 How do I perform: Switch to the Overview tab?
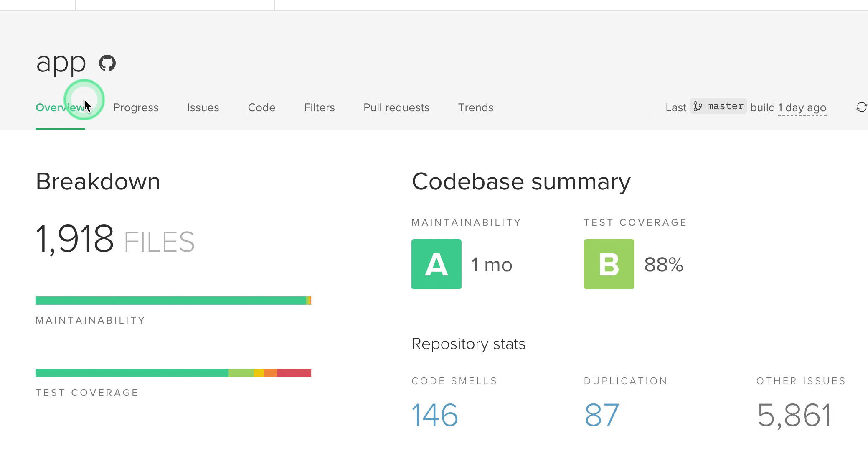click(x=60, y=107)
